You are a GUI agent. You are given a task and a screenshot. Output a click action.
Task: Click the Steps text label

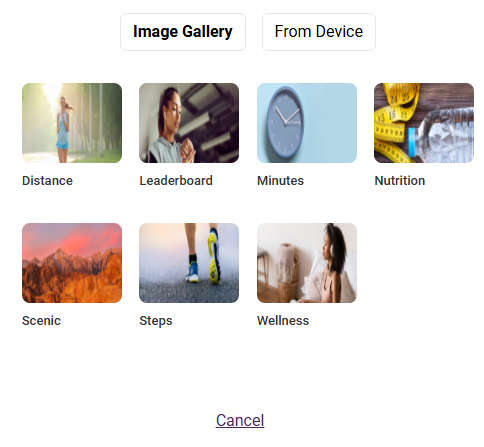coord(156,321)
